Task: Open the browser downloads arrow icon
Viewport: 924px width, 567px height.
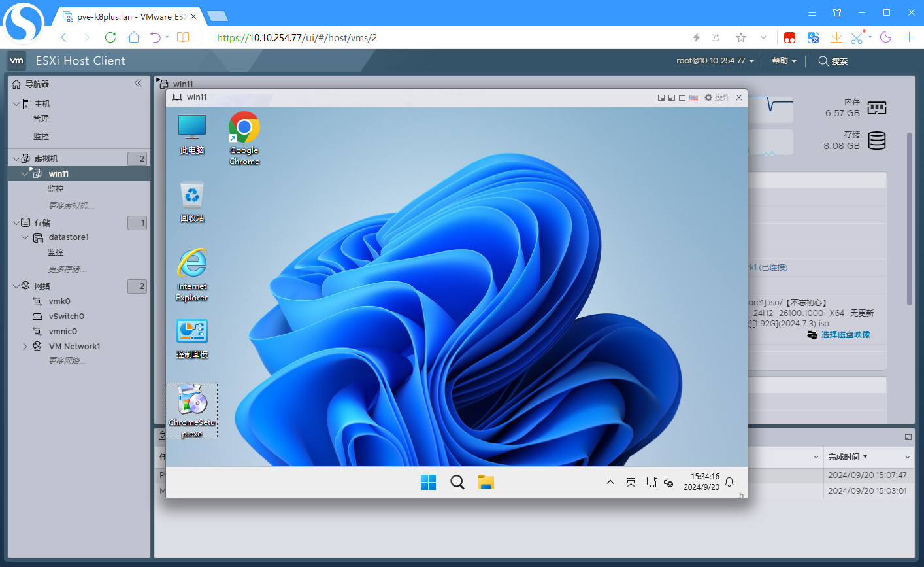Action: pos(836,37)
